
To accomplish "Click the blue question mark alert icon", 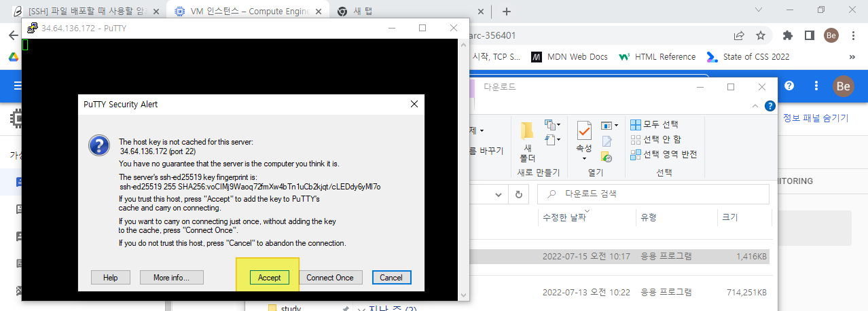I will click(x=99, y=145).
